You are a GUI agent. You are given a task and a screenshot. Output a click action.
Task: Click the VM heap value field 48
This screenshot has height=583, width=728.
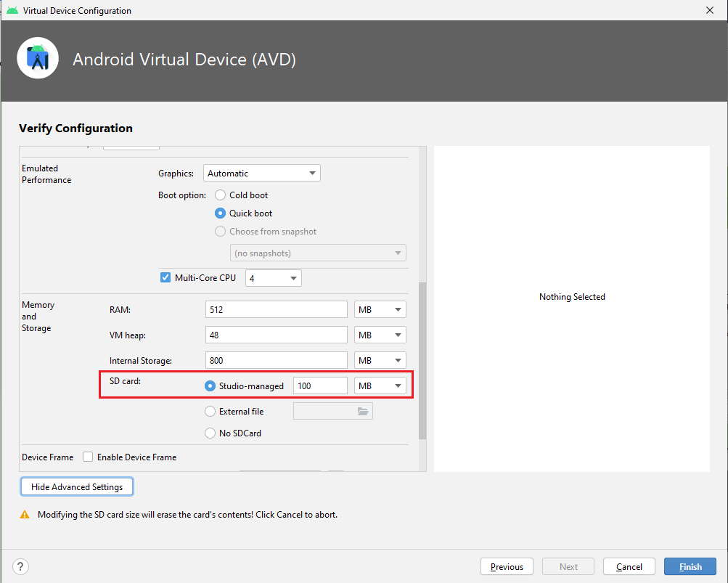click(277, 335)
